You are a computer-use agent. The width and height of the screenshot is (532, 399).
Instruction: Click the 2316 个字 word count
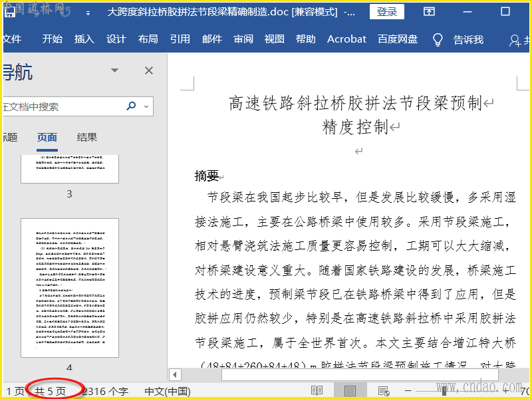(x=105, y=391)
